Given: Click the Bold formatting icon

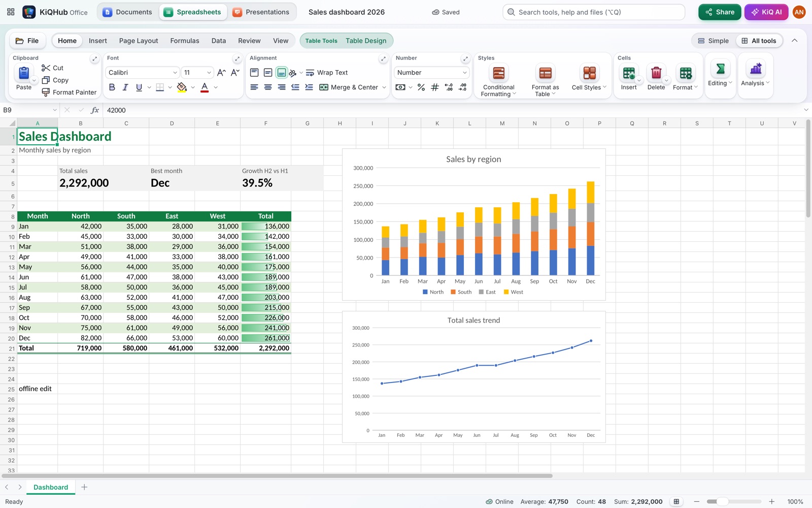Looking at the screenshot, I should click(x=112, y=87).
